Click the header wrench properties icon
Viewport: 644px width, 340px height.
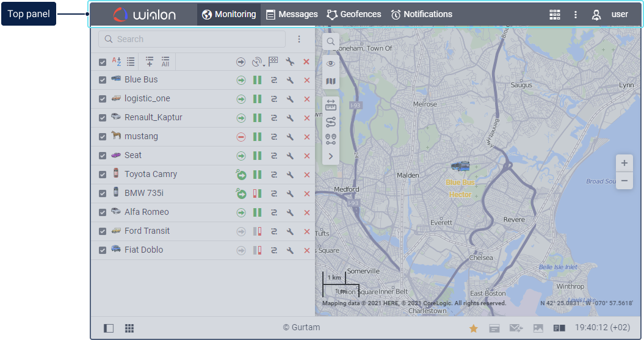[290, 62]
